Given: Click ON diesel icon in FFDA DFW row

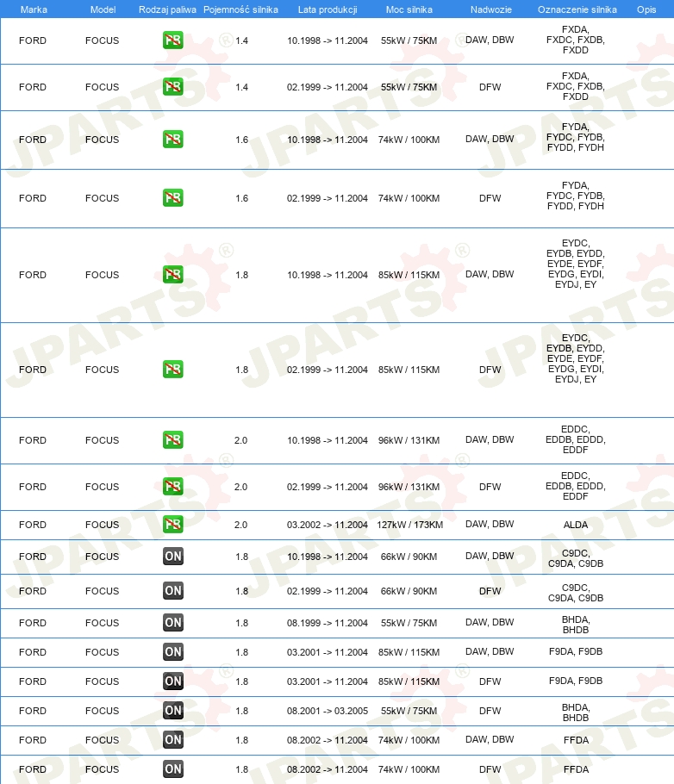Looking at the screenshot, I should (172, 769).
